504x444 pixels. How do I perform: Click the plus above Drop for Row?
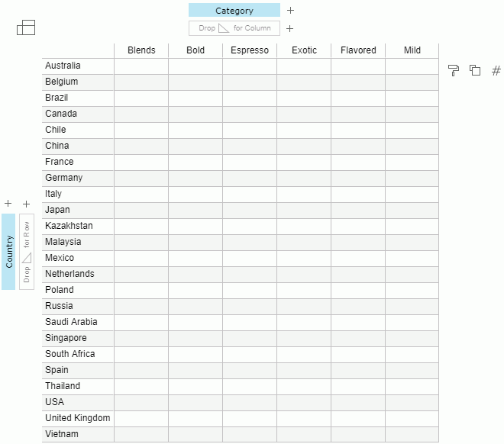point(27,204)
